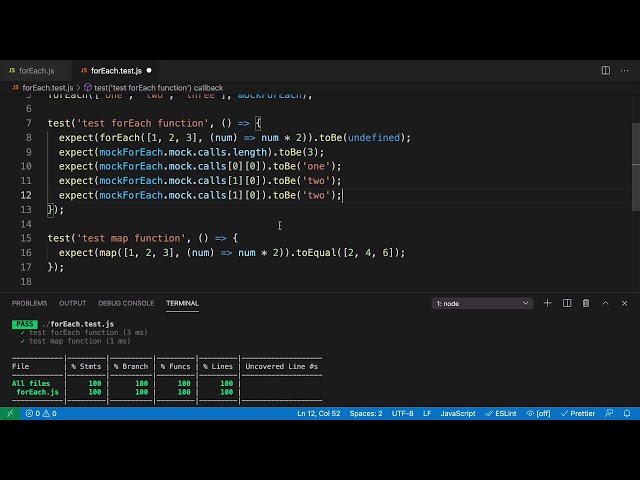Click the editor vertical scrollbar
The width and height of the screenshot is (640, 480).
click(x=636, y=167)
